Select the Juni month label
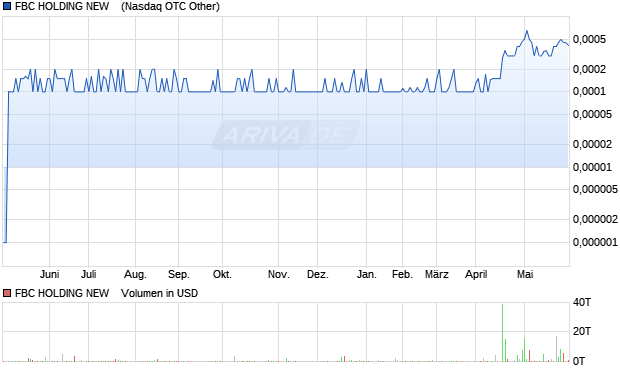This screenshot has height=371, width=620. click(x=49, y=274)
